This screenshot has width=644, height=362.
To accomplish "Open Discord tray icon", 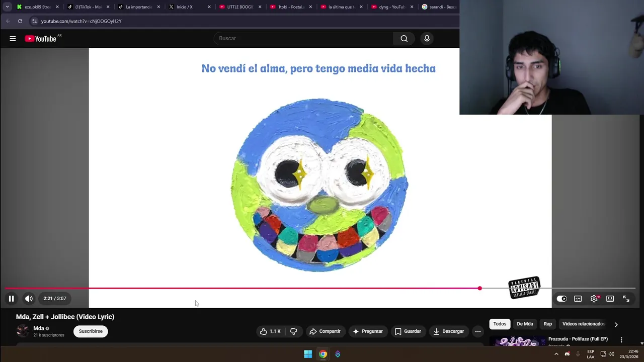I will click(x=567, y=354).
